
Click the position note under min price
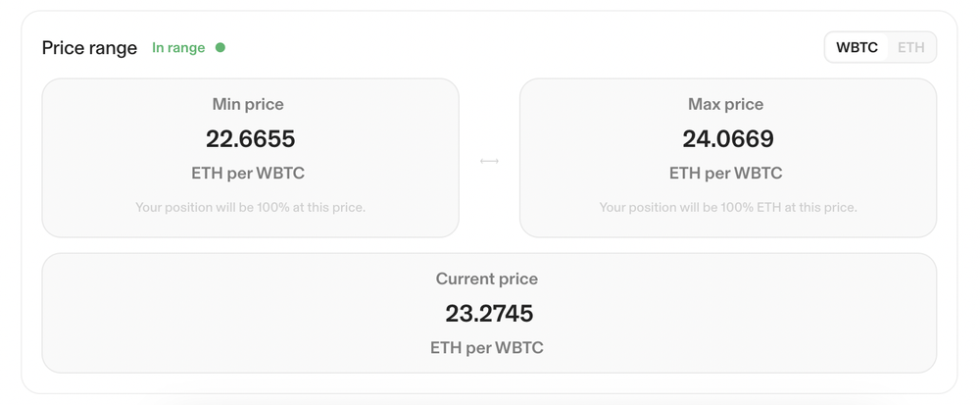(x=250, y=207)
